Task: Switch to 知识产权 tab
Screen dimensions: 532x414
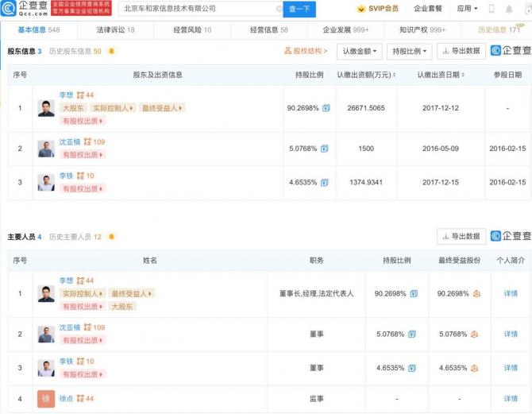Action: coord(422,30)
